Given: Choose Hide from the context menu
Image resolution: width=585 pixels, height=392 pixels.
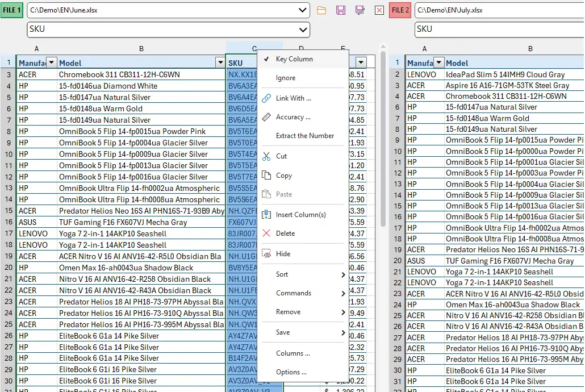Looking at the screenshot, I should 303,254.
